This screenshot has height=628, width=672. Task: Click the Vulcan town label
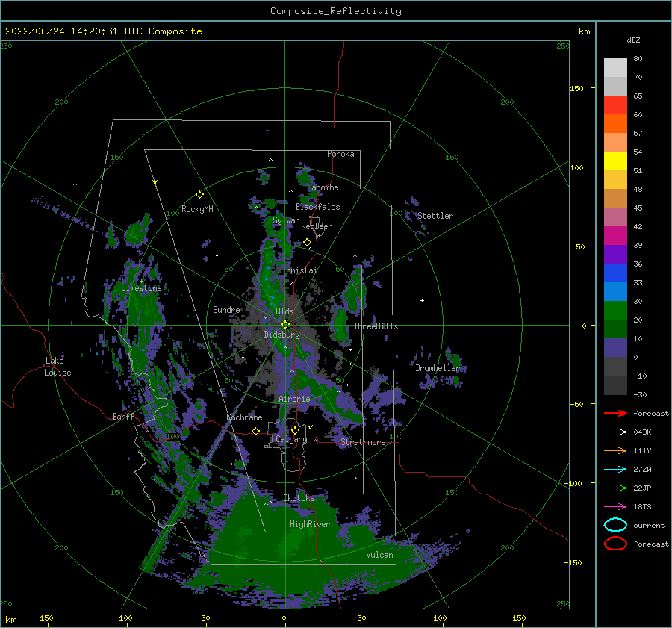click(x=379, y=555)
